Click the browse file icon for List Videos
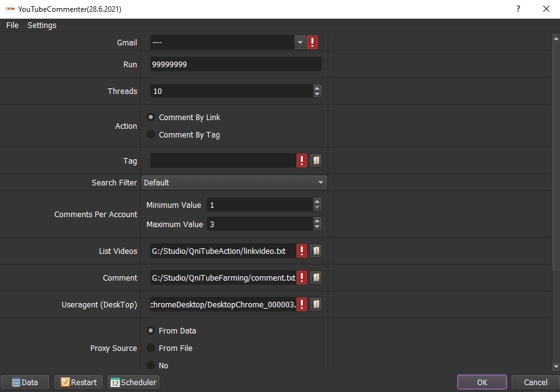The width and height of the screenshot is (560, 392). pyautogui.click(x=316, y=251)
